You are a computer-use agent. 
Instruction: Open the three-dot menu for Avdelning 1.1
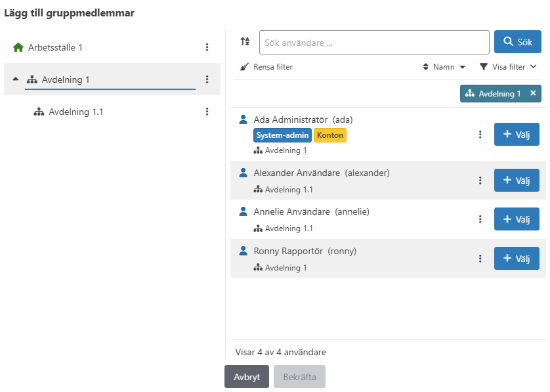[207, 112]
